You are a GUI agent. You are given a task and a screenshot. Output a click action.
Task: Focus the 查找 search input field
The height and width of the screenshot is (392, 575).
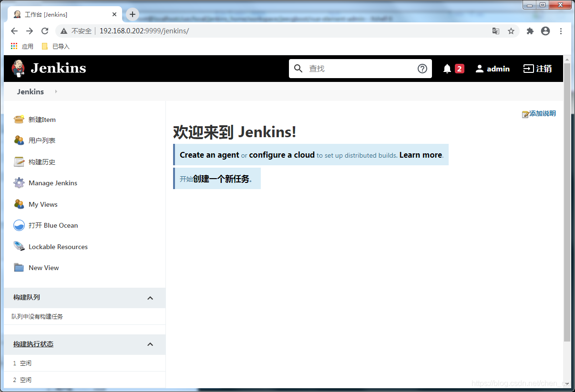click(360, 69)
